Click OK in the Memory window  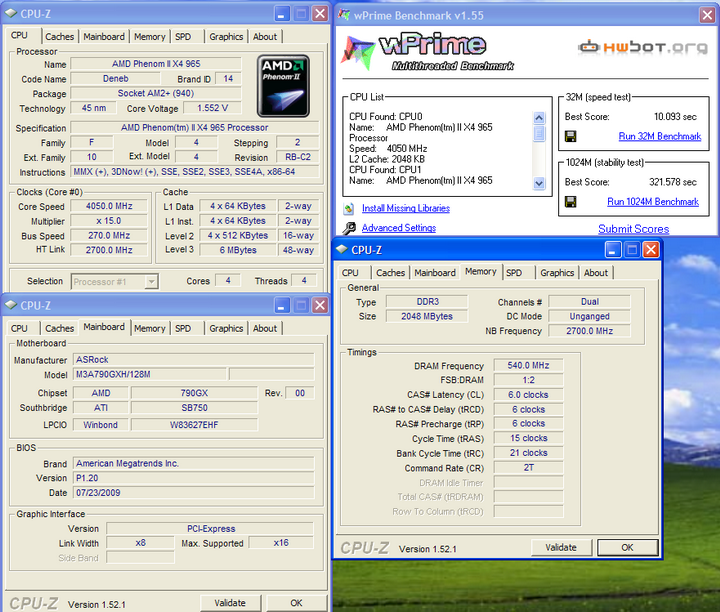pos(627,547)
